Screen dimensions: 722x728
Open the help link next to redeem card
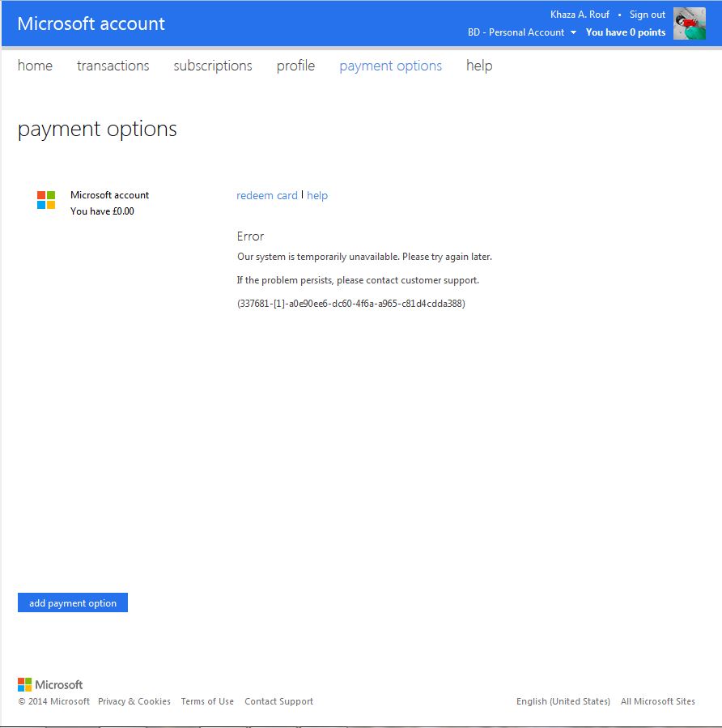pyautogui.click(x=317, y=195)
